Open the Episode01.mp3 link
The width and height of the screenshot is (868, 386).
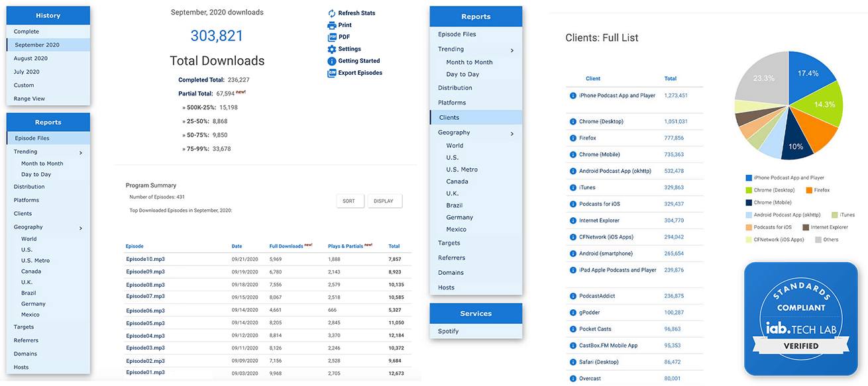(145, 373)
